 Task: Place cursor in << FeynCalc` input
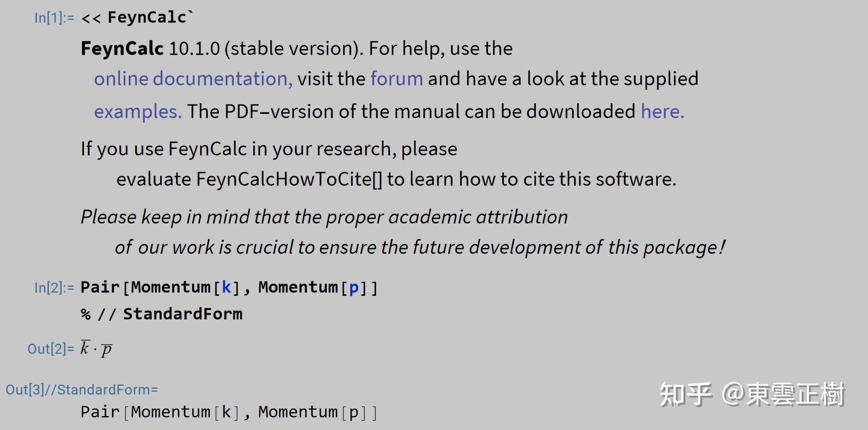pos(137,17)
